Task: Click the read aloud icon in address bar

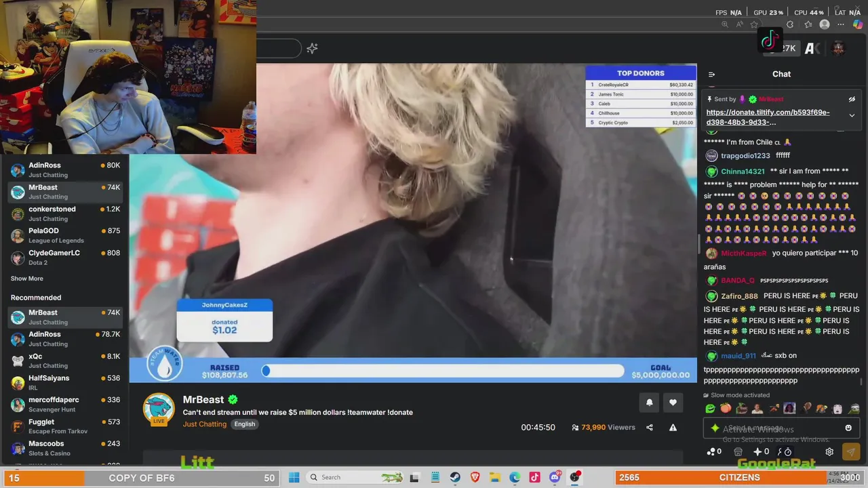Action: click(740, 24)
